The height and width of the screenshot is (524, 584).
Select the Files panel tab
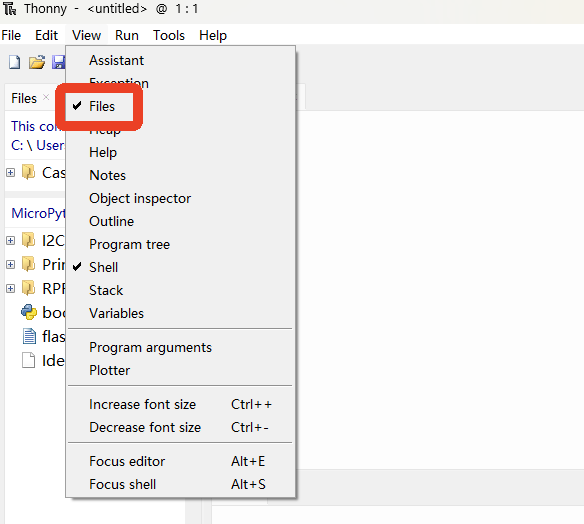click(x=24, y=98)
